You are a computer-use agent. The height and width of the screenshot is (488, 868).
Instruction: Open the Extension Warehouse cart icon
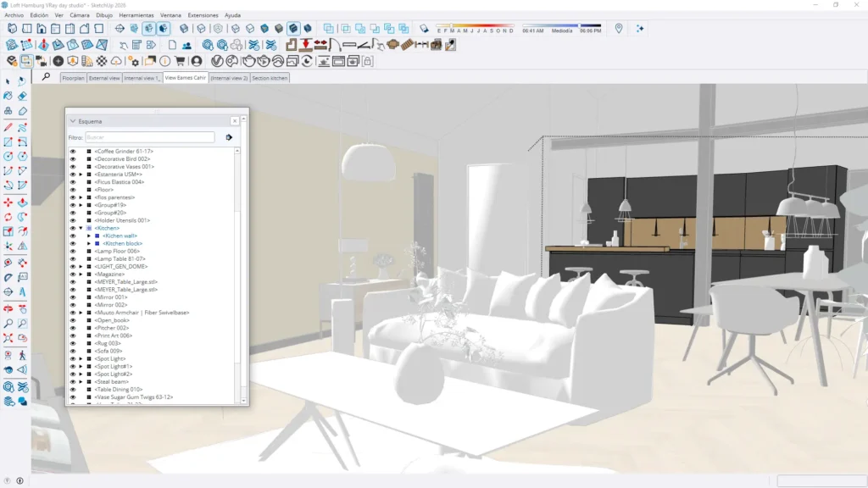(180, 61)
